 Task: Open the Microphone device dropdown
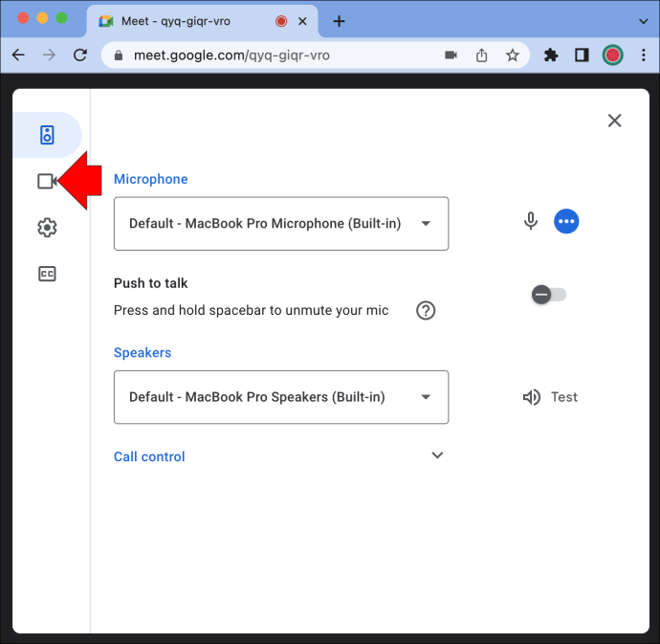281,224
